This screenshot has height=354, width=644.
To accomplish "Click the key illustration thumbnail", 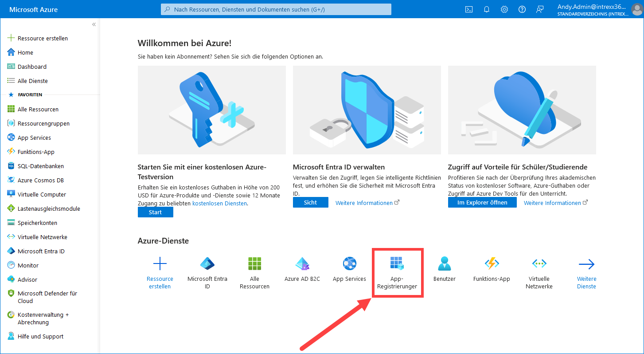I will [x=212, y=110].
